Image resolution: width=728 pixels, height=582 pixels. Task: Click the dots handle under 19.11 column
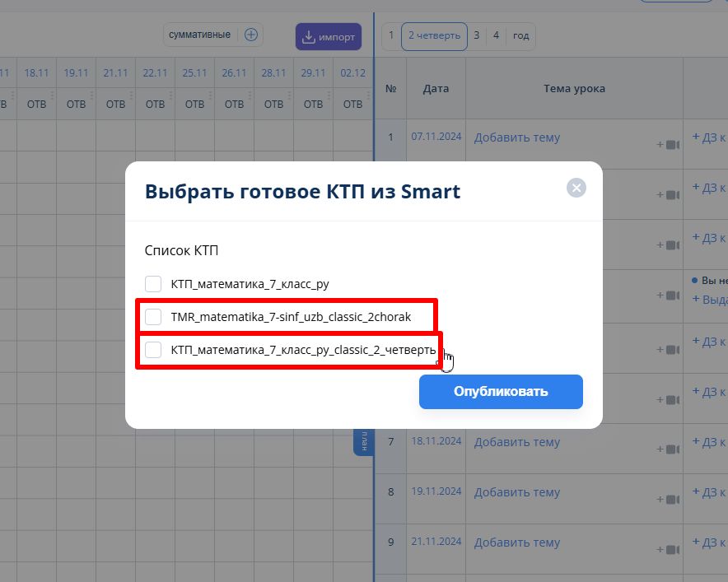click(91, 95)
